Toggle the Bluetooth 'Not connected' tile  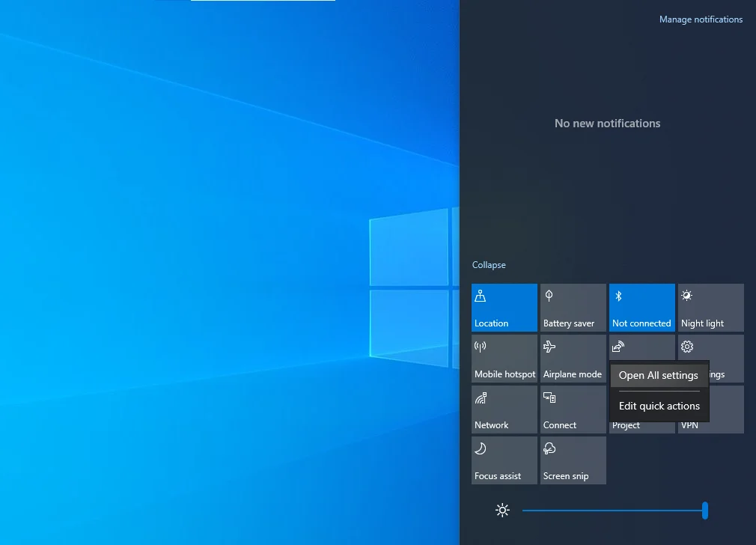[x=641, y=308]
